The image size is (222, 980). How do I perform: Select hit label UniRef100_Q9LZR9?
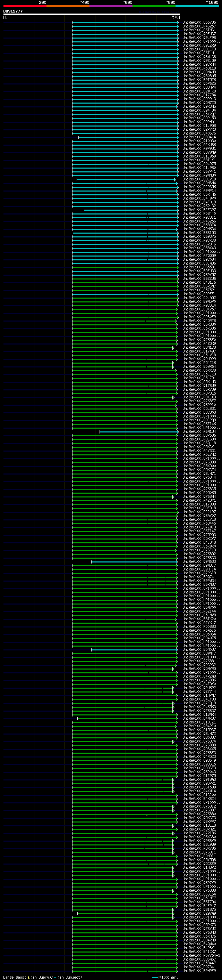[x=199, y=46]
